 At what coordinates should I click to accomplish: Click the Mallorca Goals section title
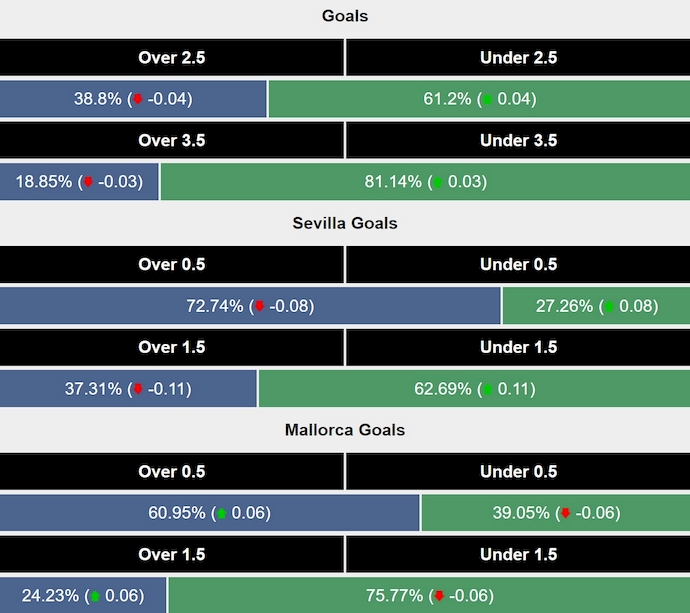coord(345,430)
